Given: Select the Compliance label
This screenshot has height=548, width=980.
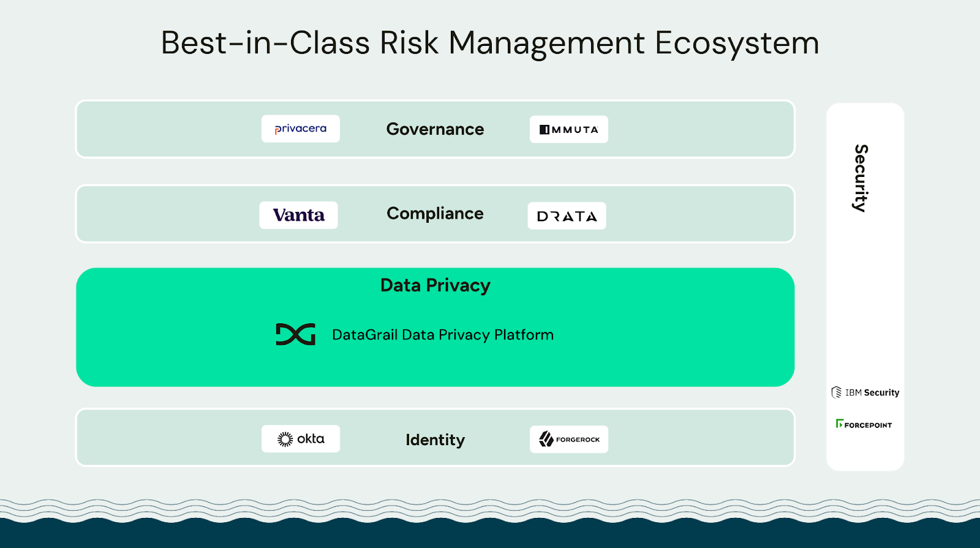Looking at the screenshot, I should tap(435, 214).
